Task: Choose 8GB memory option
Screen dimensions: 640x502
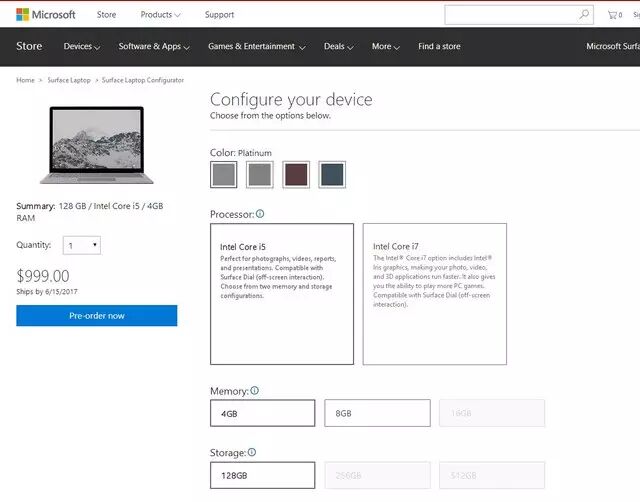Action: [x=377, y=413]
